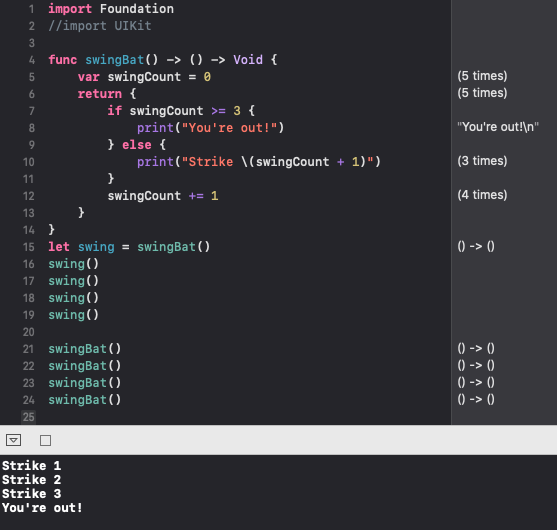Click the swing() call on line 18
The width and height of the screenshot is (557, 530).
(x=74, y=298)
